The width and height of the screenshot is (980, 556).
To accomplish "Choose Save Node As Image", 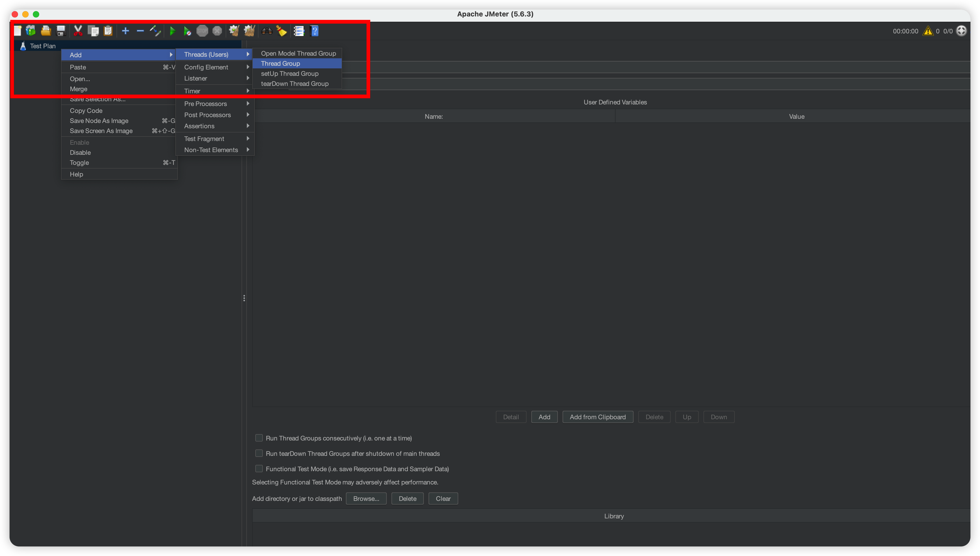I will click(99, 121).
